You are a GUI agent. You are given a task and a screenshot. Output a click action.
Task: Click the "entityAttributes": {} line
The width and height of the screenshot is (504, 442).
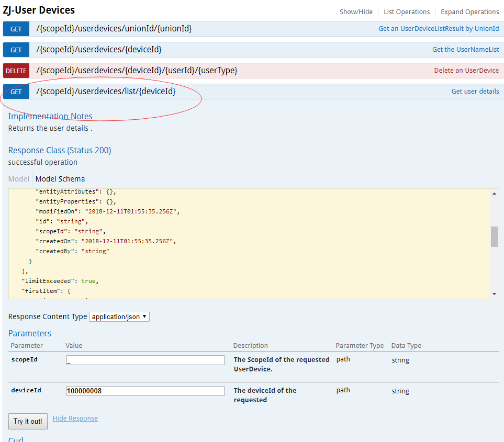[76, 191]
